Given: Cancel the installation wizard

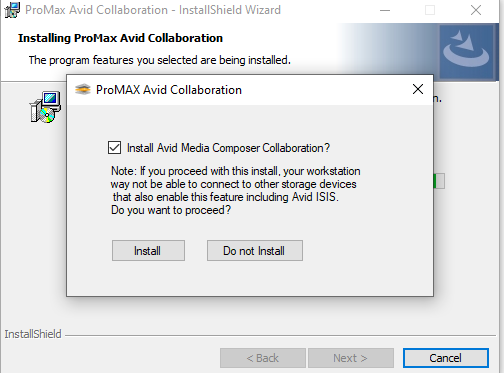Looking at the screenshot, I should pos(446,358).
